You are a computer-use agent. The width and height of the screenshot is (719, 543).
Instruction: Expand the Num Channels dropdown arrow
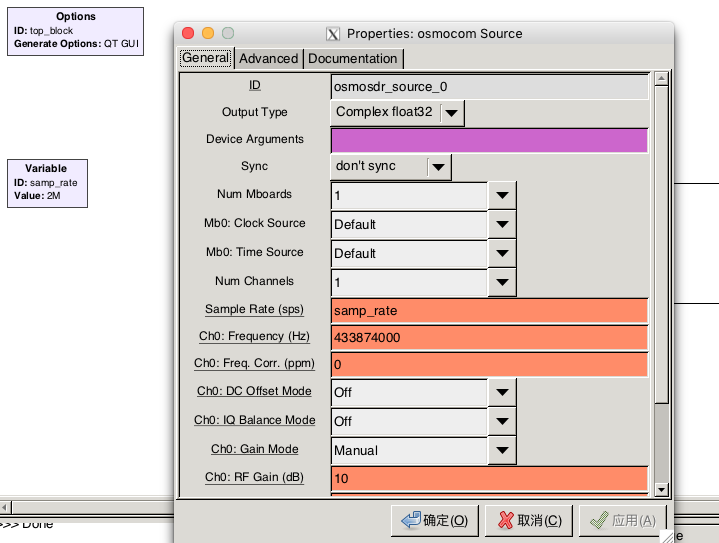pos(502,282)
